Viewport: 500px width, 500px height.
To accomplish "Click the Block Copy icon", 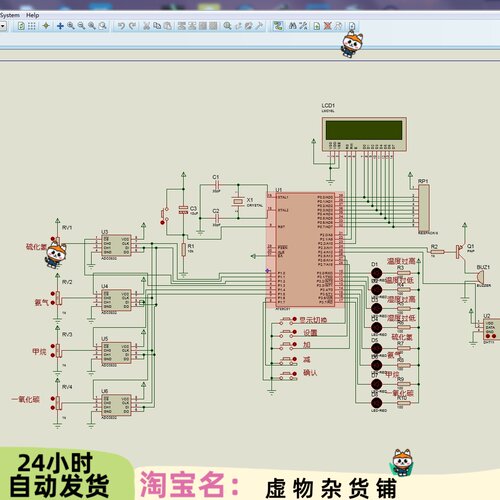I will [182, 26].
